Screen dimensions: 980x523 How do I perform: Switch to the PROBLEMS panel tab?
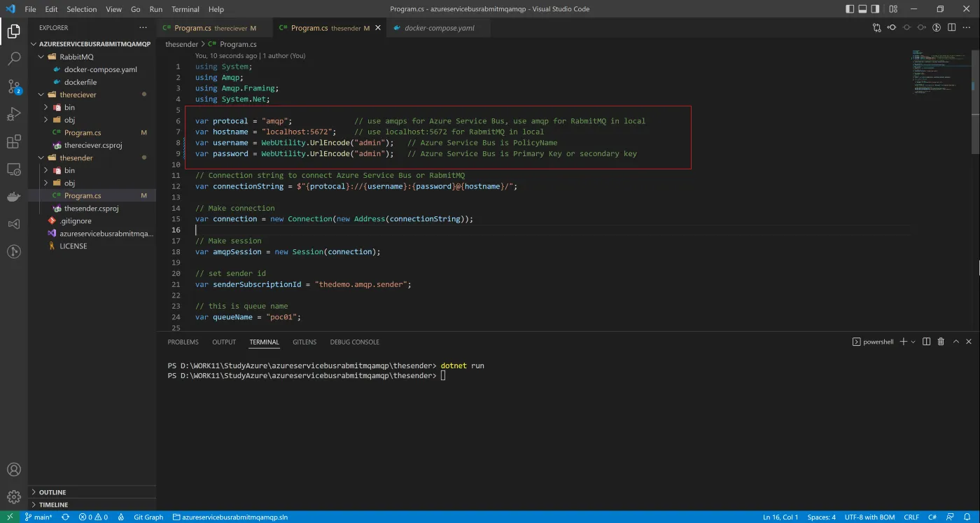pos(183,342)
